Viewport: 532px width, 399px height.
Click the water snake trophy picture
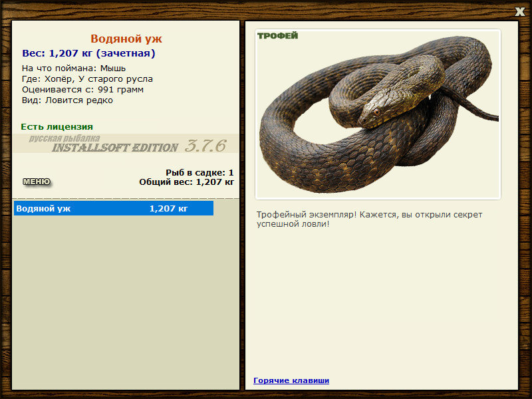(x=378, y=114)
